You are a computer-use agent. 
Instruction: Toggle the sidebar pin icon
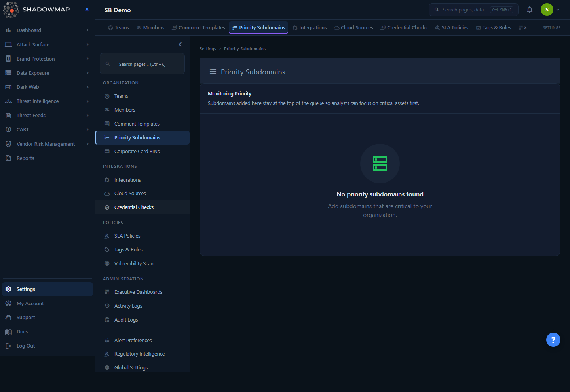[x=87, y=10]
